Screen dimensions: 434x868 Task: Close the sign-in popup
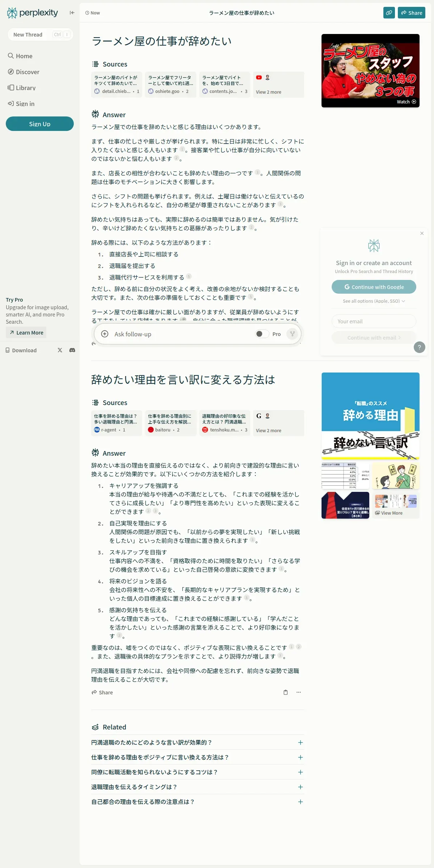(422, 233)
